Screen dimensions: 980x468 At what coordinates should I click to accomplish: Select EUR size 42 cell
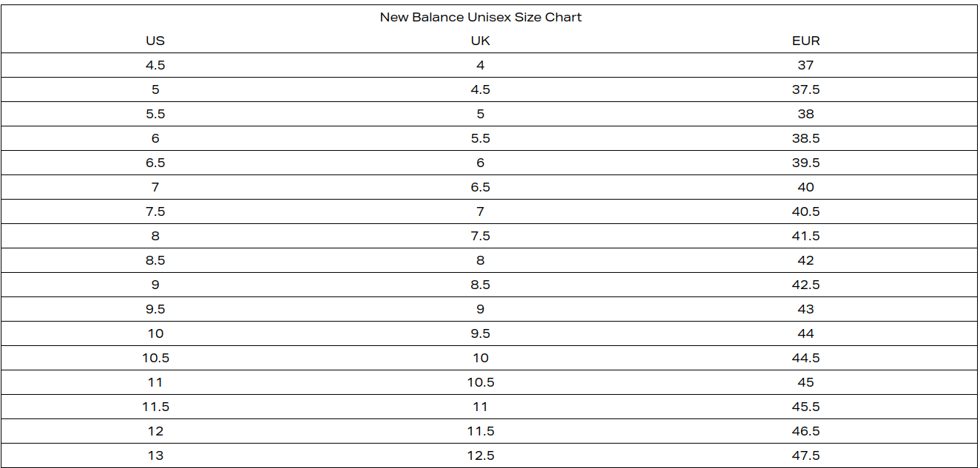806,260
